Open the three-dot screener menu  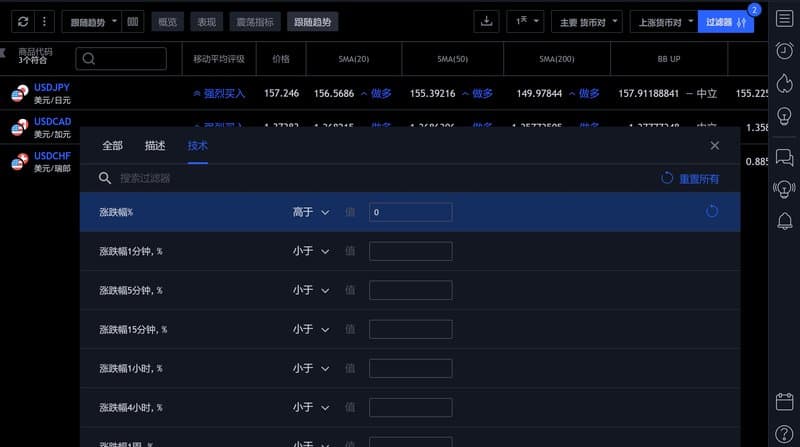[44, 22]
